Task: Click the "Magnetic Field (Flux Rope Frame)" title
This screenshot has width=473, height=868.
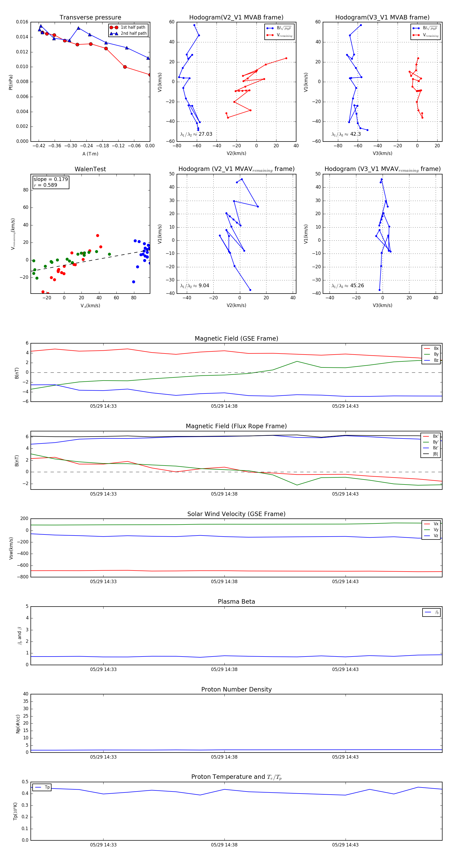Action: [236, 426]
